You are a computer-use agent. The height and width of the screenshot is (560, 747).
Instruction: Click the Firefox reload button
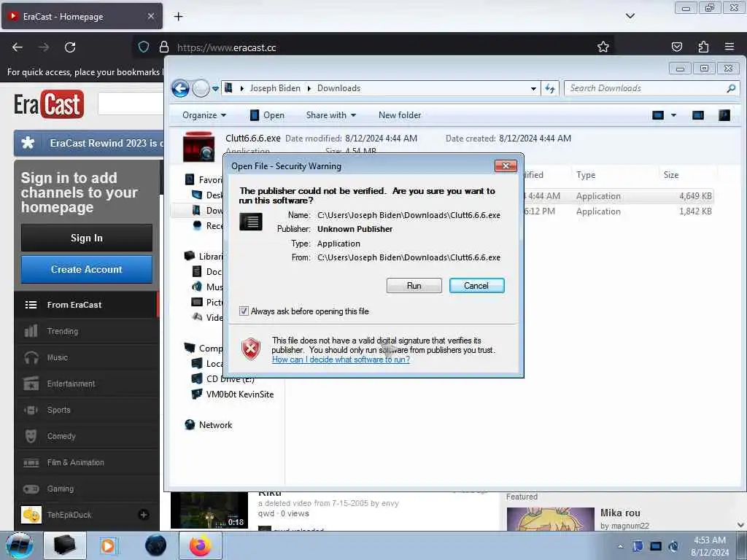coord(70,47)
